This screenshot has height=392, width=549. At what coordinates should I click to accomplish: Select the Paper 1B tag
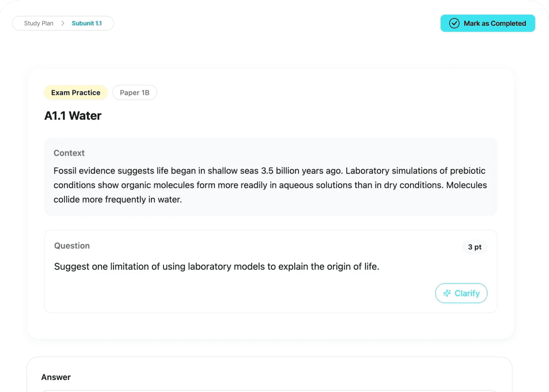[x=135, y=92]
